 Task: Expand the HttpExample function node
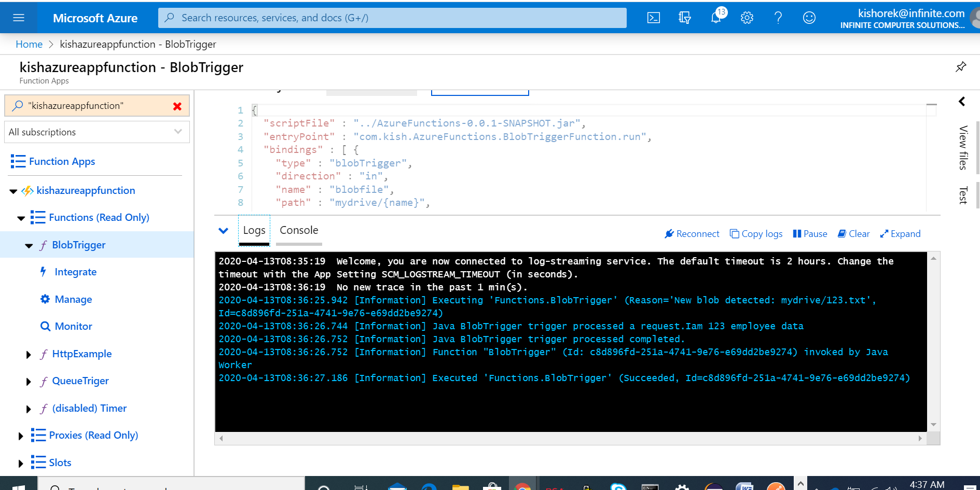[x=29, y=355]
